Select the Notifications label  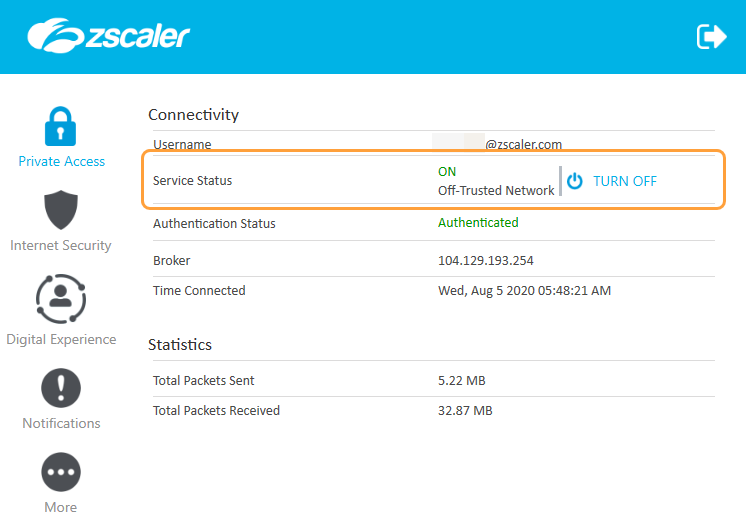tap(61, 423)
